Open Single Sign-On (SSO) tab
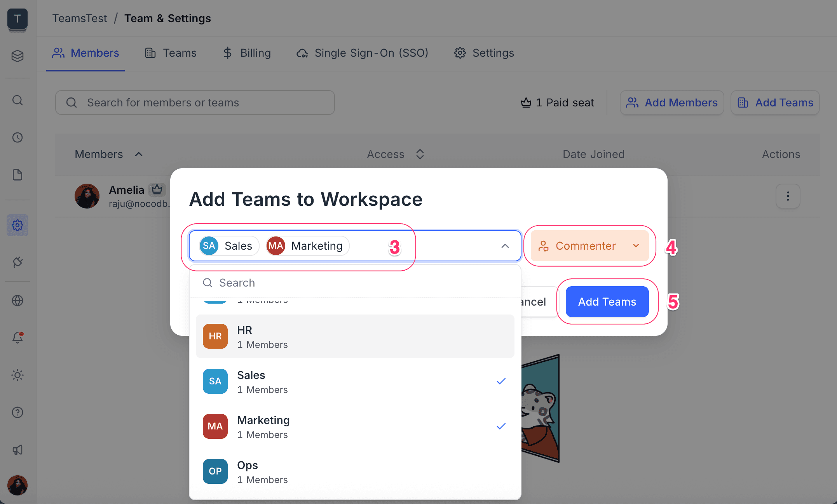Viewport: 837px width, 504px height. 362,53
